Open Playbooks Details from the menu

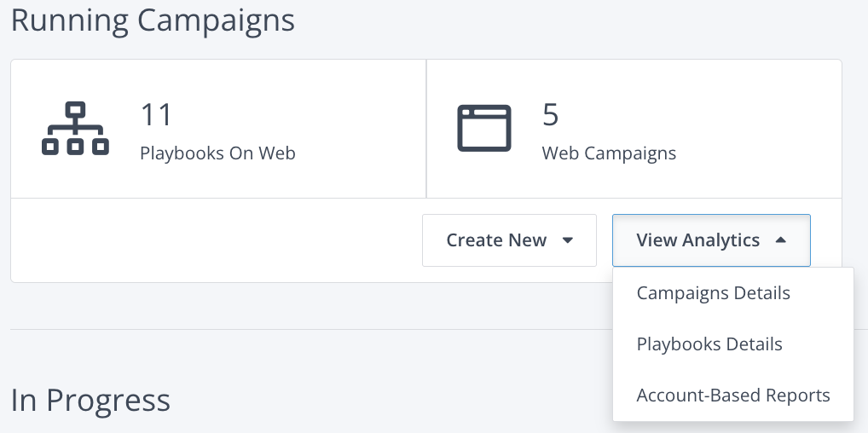(709, 344)
